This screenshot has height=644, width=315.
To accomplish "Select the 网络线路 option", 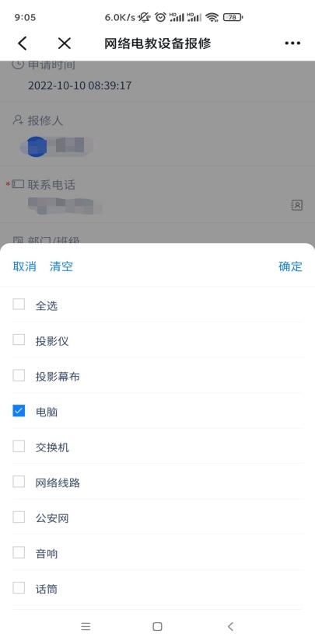I will [x=19, y=482].
